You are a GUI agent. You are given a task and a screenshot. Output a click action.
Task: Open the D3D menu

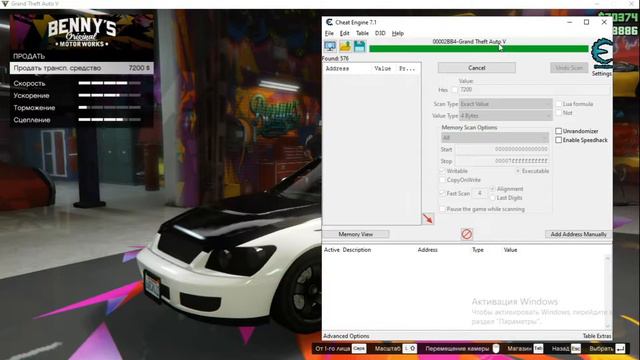(x=380, y=33)
